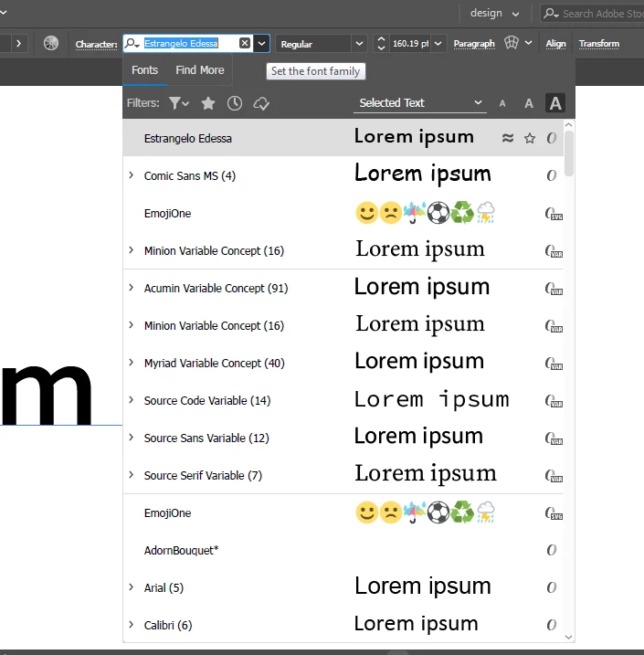Add Estrangelo Edessa to favorites star
Image resolution: width=644 pixels, height=655 pixels.
(x=530, y=138)
